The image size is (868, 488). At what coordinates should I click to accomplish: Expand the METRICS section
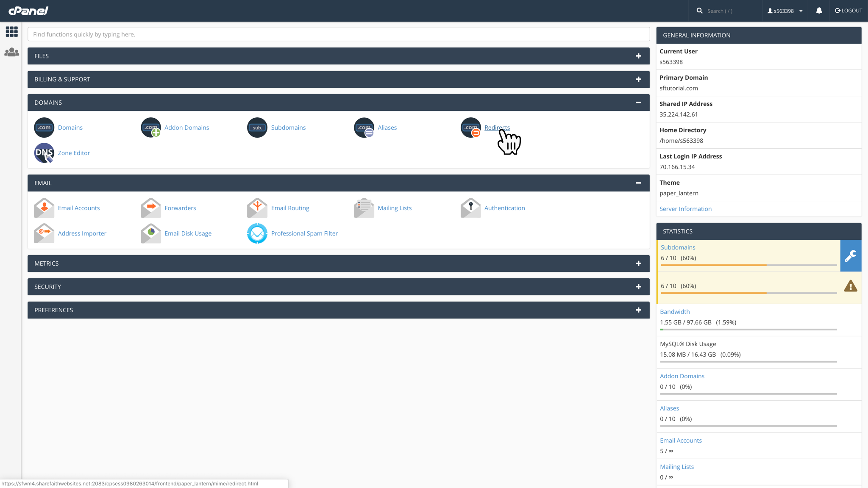pyautogui.click(x=638, y=263)
